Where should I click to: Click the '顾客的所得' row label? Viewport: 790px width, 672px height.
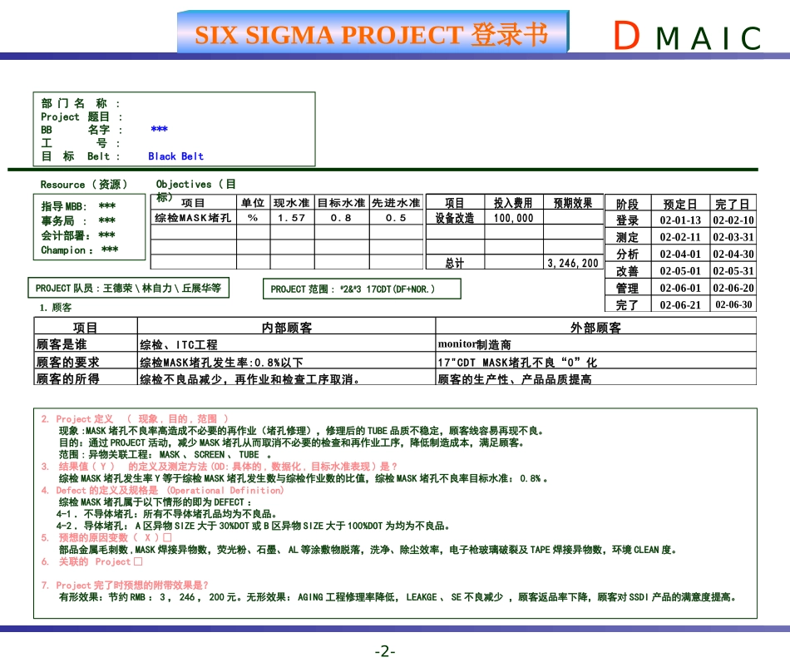click(86, 378)
